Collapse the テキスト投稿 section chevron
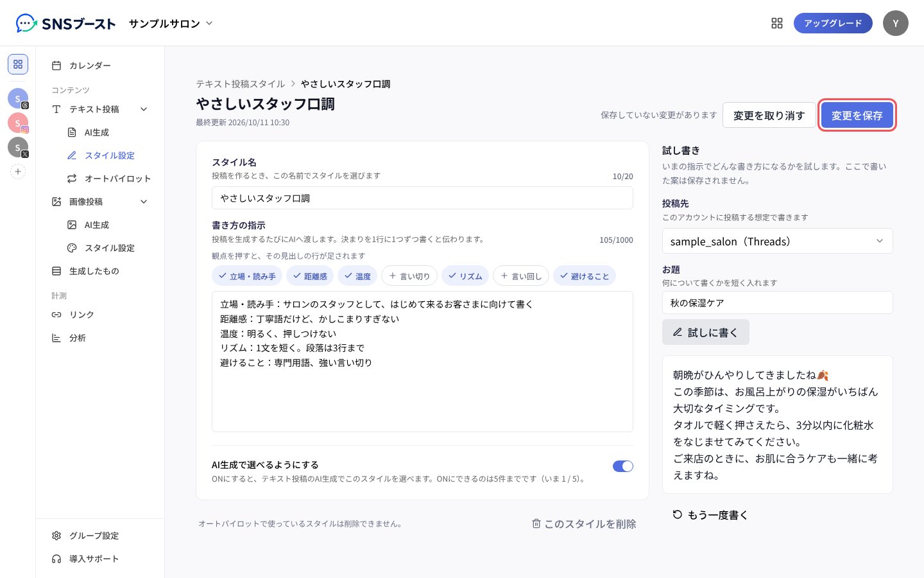 point(144,109)
